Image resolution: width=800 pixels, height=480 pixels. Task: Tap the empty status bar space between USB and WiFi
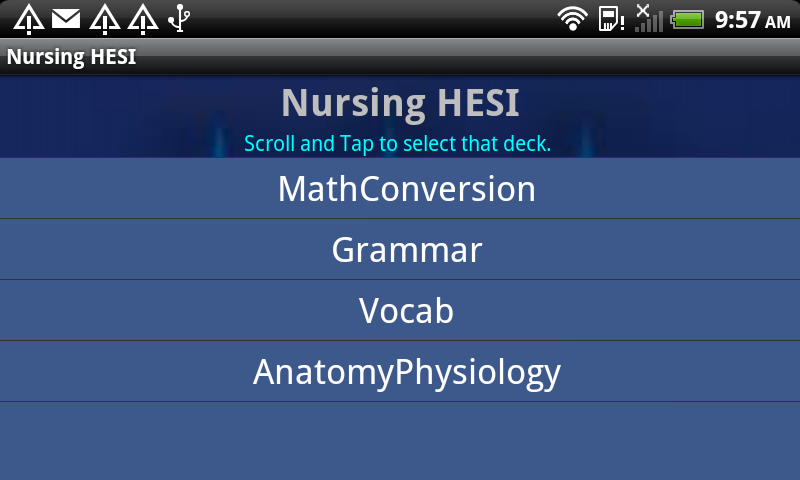pyautogui.click(x=370, y=18)
